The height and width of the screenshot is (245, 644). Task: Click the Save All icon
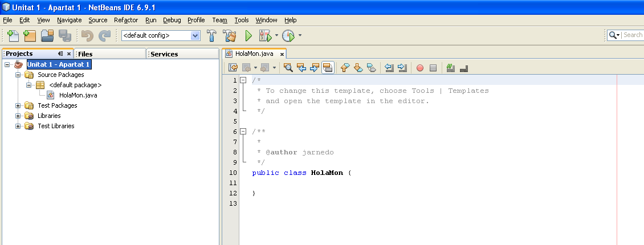click(65, 36)
